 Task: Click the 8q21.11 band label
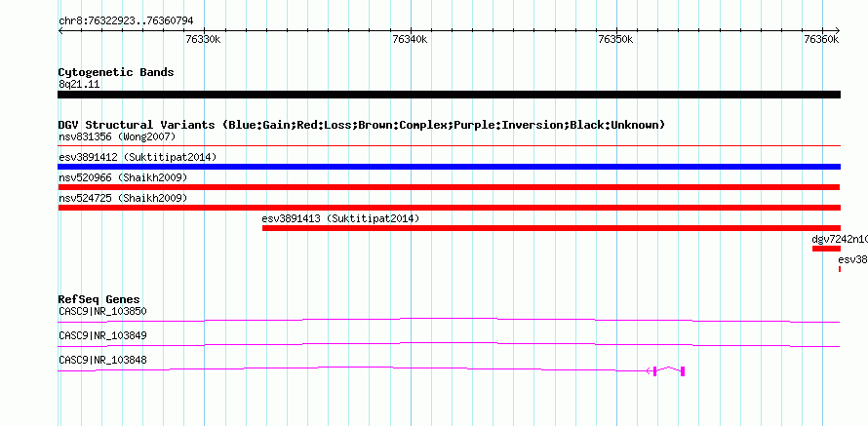tap(79, 85)
